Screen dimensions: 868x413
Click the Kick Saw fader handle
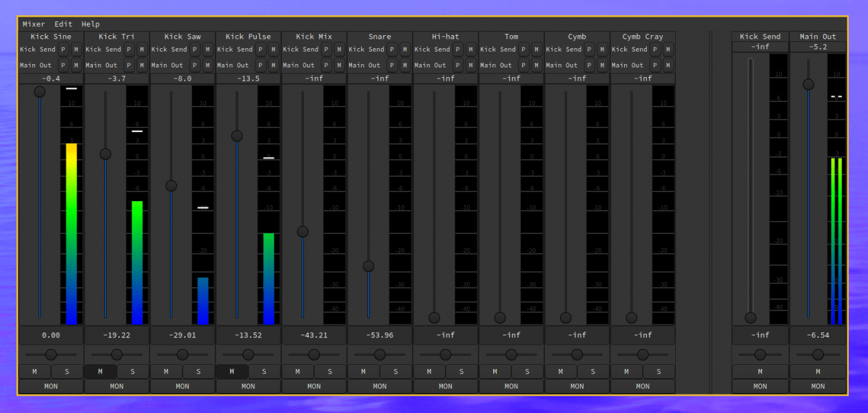pos(172,186)
